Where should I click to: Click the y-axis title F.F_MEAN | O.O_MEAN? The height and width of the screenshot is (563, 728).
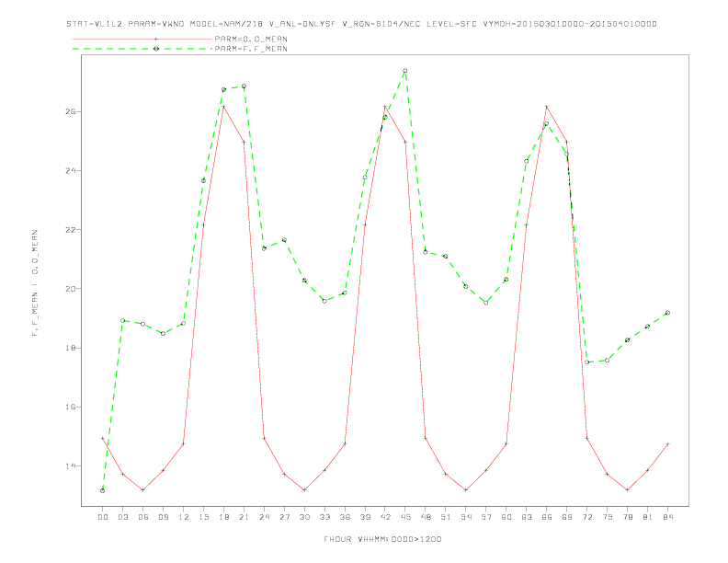coord(35,283)
